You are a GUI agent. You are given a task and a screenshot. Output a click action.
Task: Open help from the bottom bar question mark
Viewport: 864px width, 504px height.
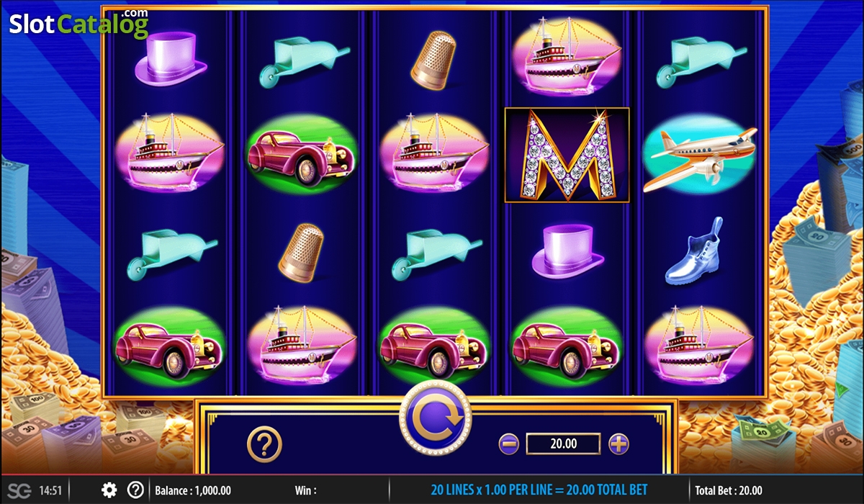coord(135,490)
